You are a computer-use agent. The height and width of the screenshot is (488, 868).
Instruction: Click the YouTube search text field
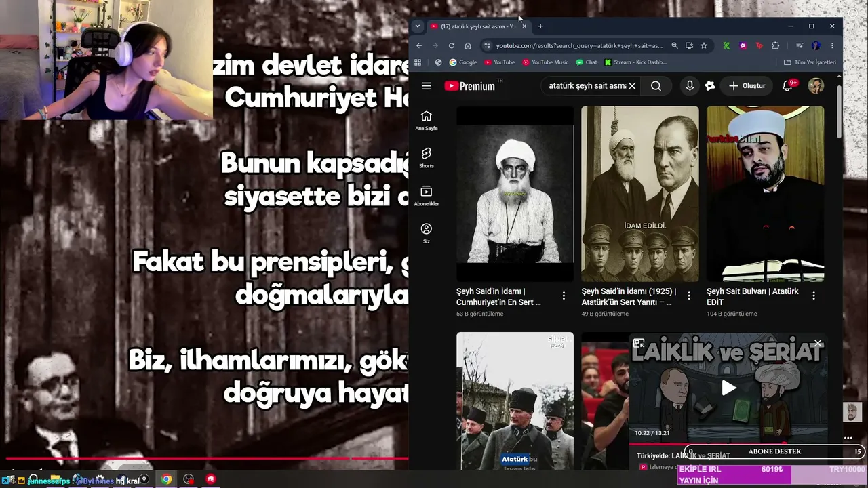pos(587,86)
